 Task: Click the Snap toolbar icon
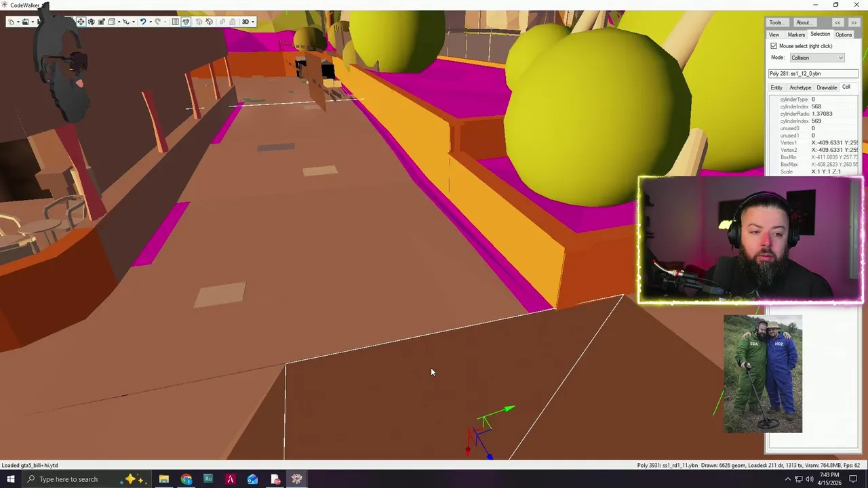(x=126, y=22)
